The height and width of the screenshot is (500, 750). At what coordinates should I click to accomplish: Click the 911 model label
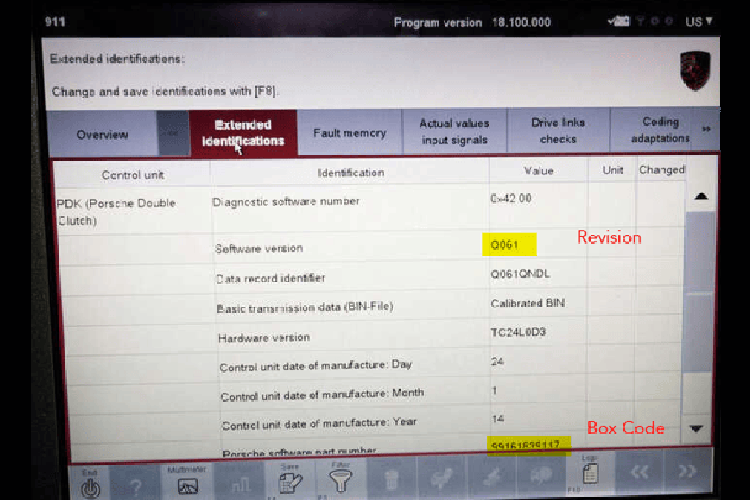(55, 22)
